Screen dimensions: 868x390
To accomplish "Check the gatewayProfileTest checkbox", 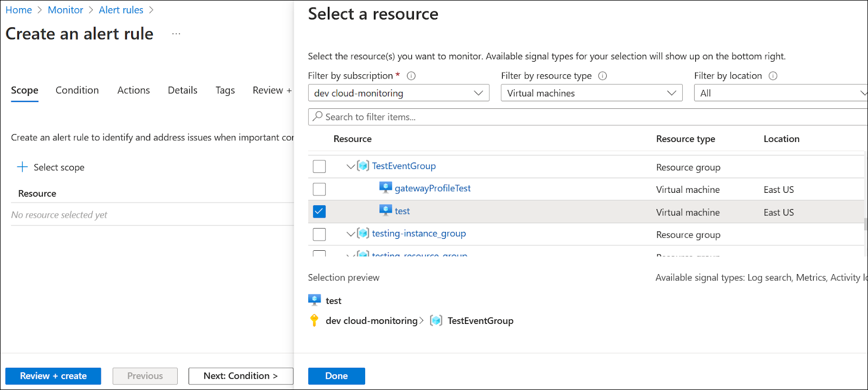I will pos(319,189).
